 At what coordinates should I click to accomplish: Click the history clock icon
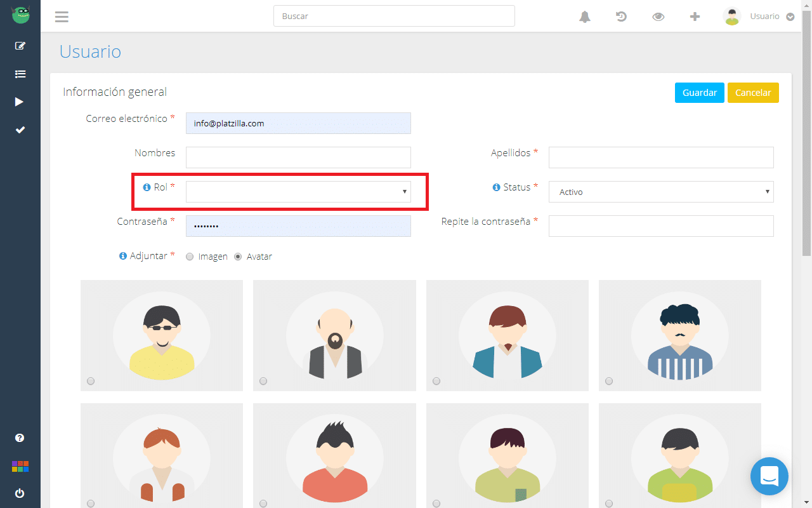[x=621, y=17]
